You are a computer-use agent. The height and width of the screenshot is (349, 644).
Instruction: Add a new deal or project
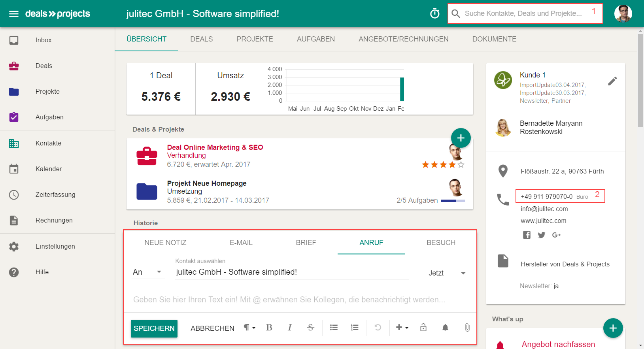tap(461, 138)
